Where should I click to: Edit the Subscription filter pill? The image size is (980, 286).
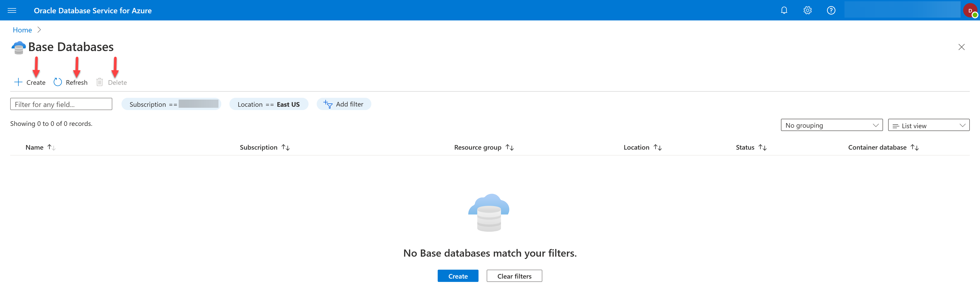(x=171, y=104)
